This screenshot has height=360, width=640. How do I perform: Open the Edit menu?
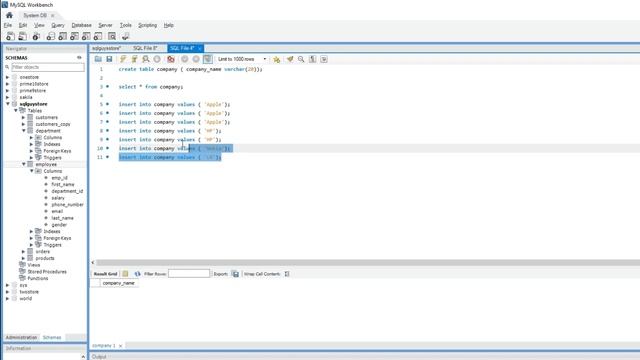tap(23, 25)
